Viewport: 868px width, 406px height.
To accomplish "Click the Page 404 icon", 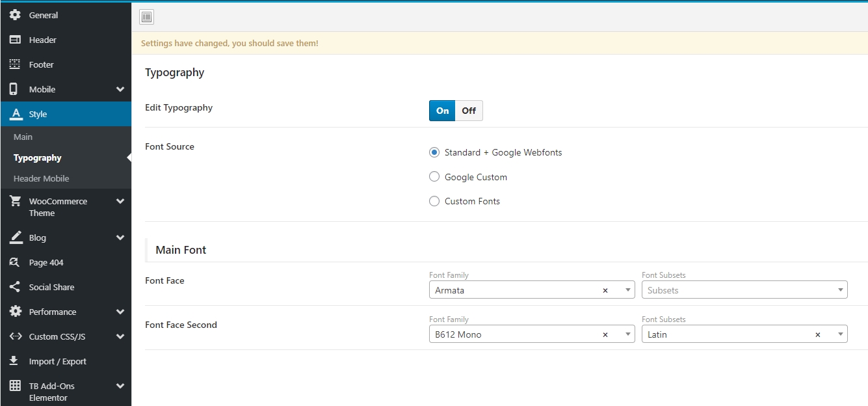I will click(x=15, y=262).
